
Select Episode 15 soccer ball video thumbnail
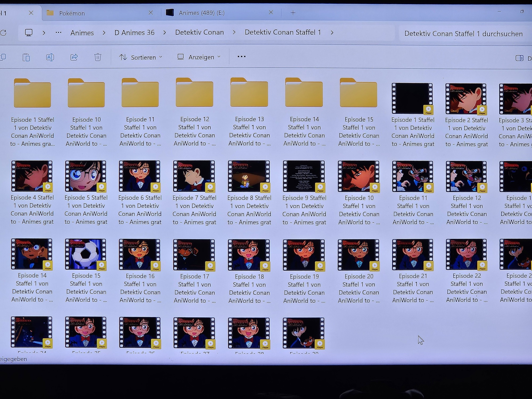pyautogui.click(x=86, y=254)
